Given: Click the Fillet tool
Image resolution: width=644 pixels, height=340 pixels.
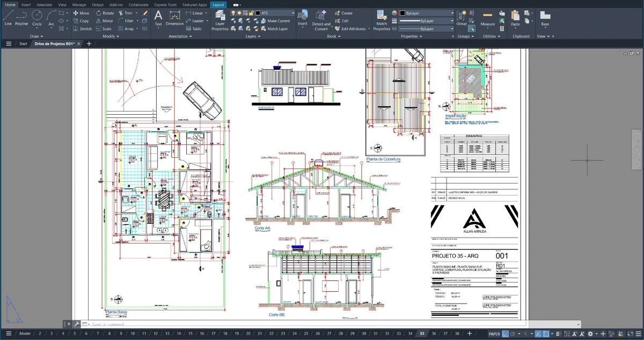Looking at the screenshot, I should (x=126, y=21).
